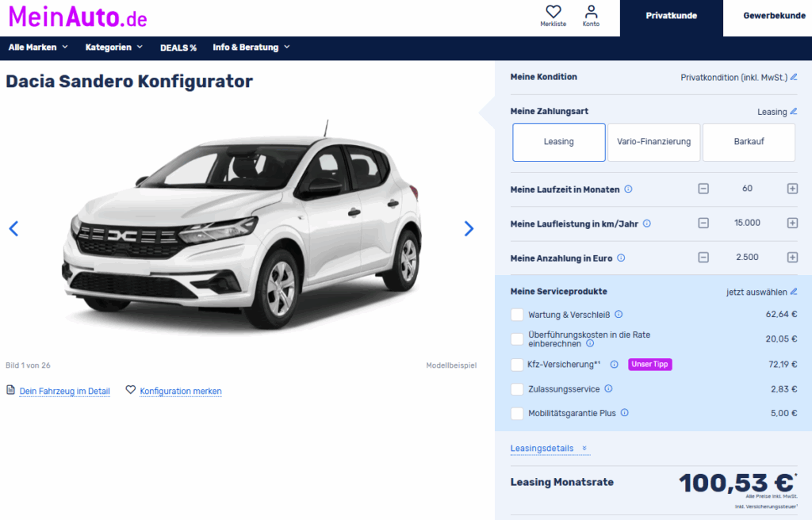812x520 pixels.
Task: Click the monthly rate 100,53 €
Action: tap(737, 484)
